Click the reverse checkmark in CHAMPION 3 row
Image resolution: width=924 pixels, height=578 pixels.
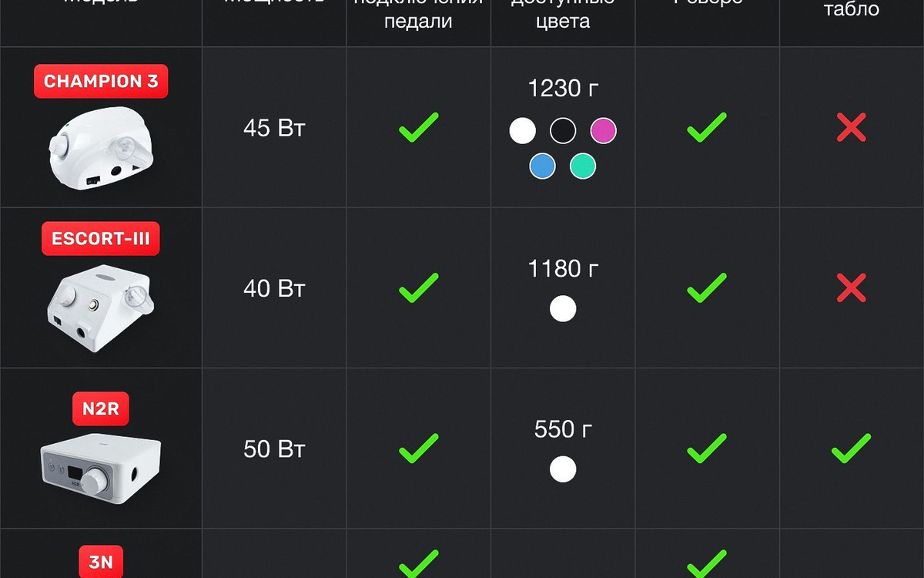706,127
